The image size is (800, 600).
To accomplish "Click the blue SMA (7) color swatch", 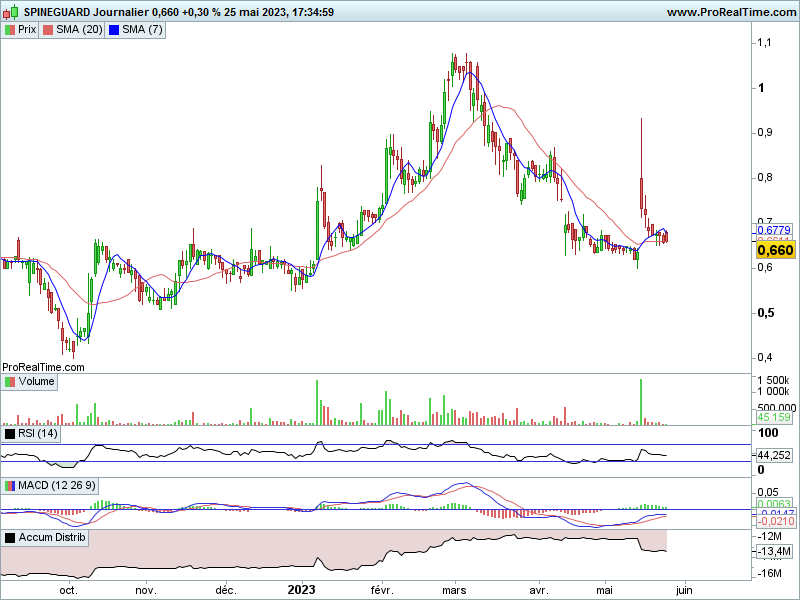I will point(114,30).
